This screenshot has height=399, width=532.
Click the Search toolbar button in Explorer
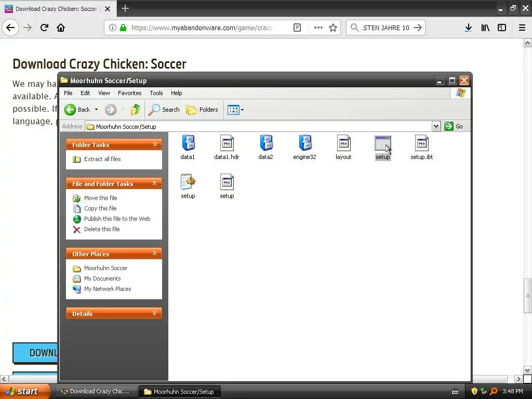click(x=164, y=110)
